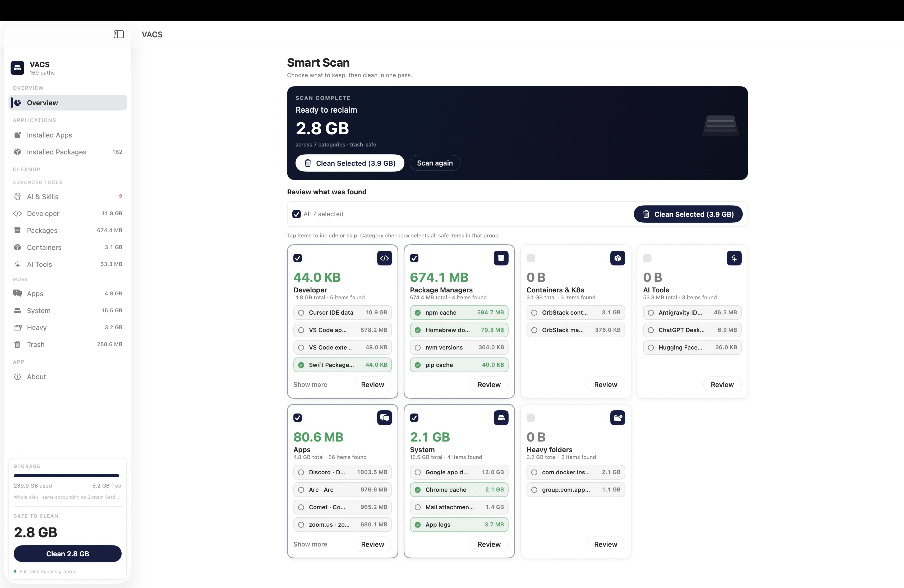Check the Containers & K8s category checkbox
Viewport: 904px width, 588px height.
531,258
